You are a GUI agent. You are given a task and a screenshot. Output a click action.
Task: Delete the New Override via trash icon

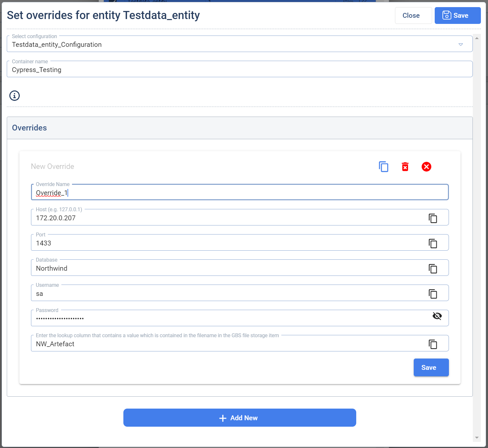click(405, 167)
